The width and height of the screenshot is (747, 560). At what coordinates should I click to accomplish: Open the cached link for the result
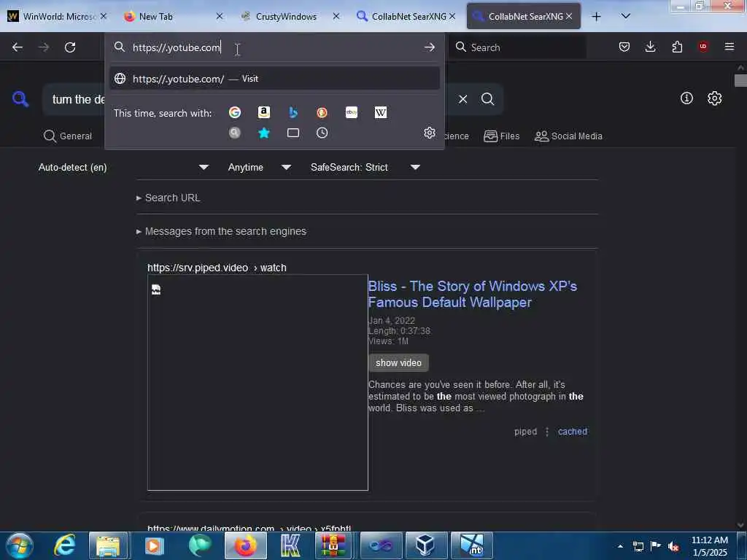tap(573, 432)
